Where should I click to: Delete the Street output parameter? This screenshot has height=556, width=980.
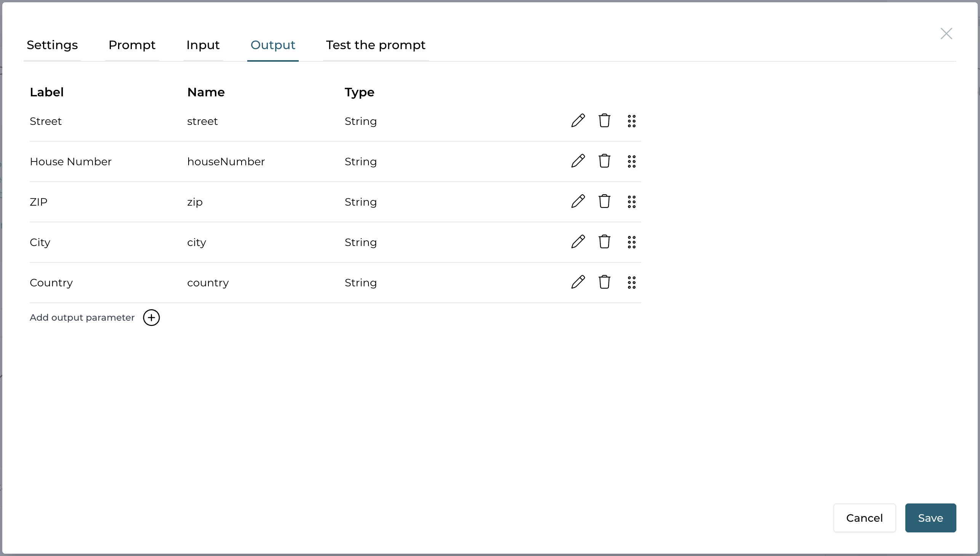[x=604, y=121]
